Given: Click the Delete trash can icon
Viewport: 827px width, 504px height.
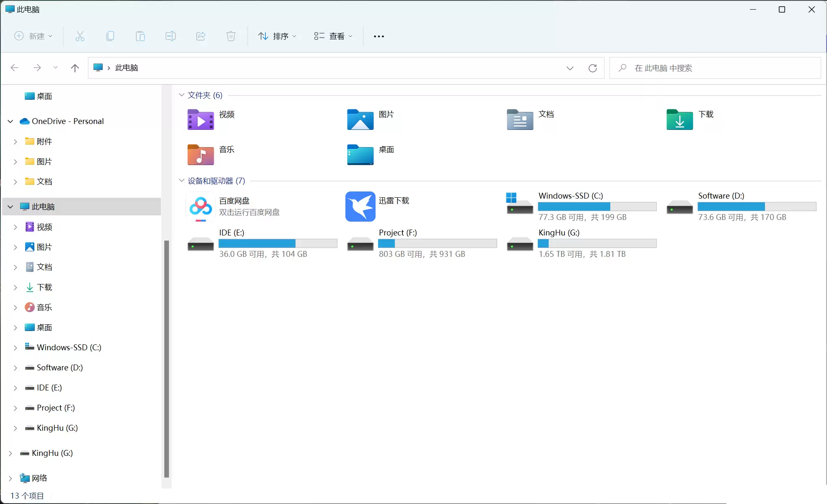Looking at the screenshot, I should pos(231,36).
